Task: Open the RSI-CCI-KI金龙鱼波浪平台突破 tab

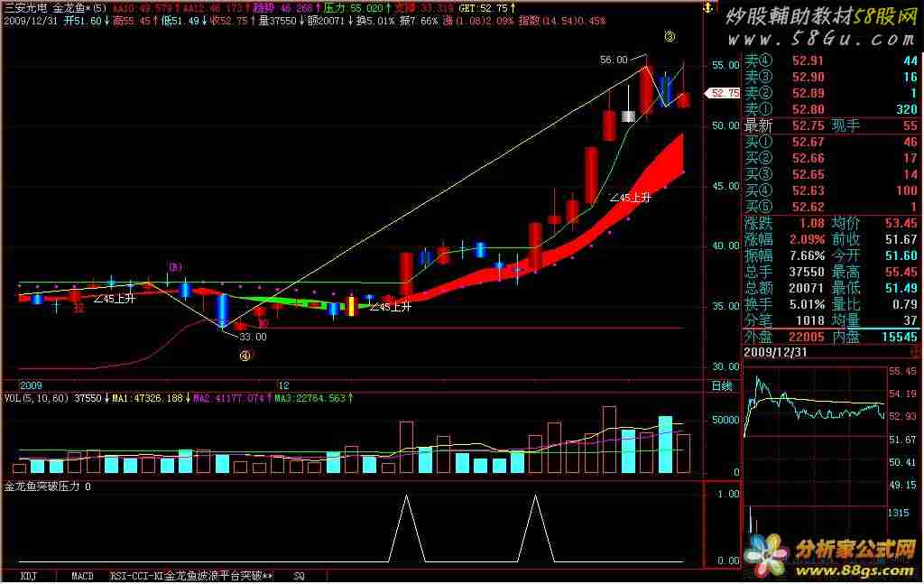Action: pyautogui.click(x=191, y=576)
